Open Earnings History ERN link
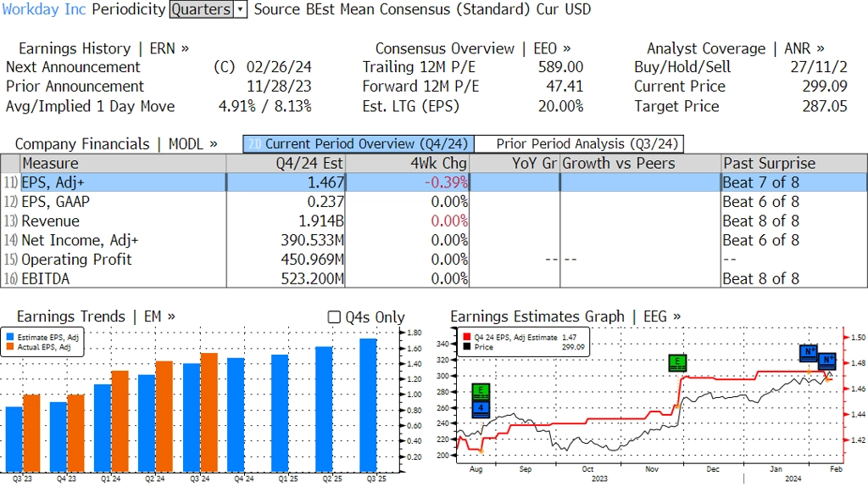Image resolution: width=868 pixels, height=487 pixels. 103,48
